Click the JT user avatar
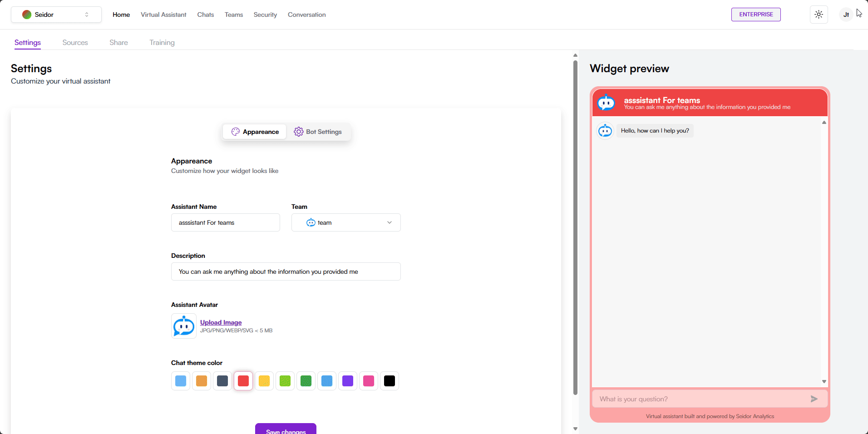Screen dimensions: 868x434 coord(846,15)
